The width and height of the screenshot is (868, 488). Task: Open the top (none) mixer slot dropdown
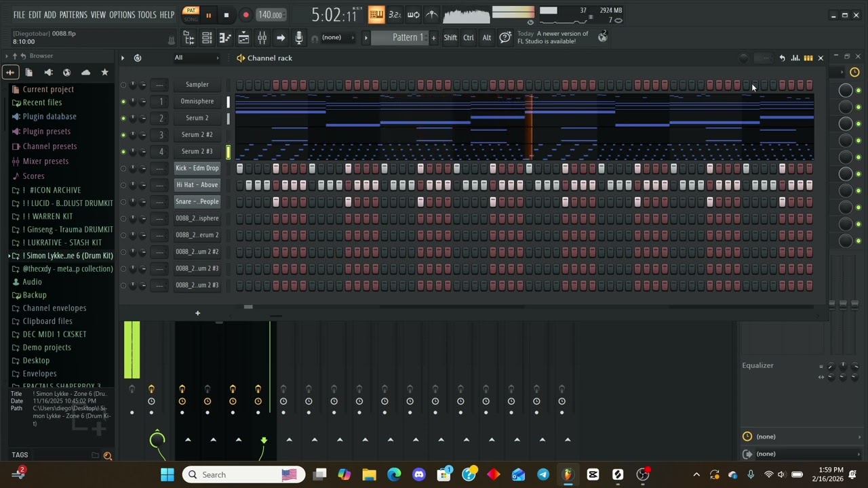point(802,437)
